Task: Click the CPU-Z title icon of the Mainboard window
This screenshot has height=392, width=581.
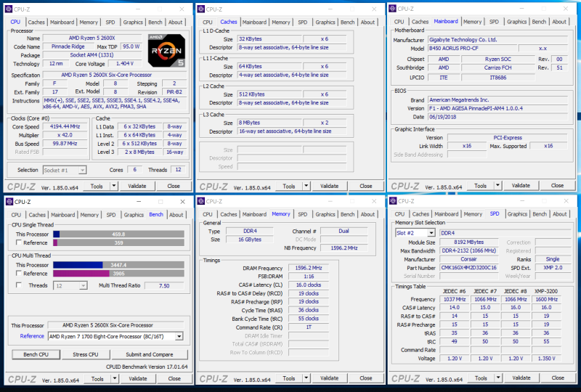Action: (392, 9)
